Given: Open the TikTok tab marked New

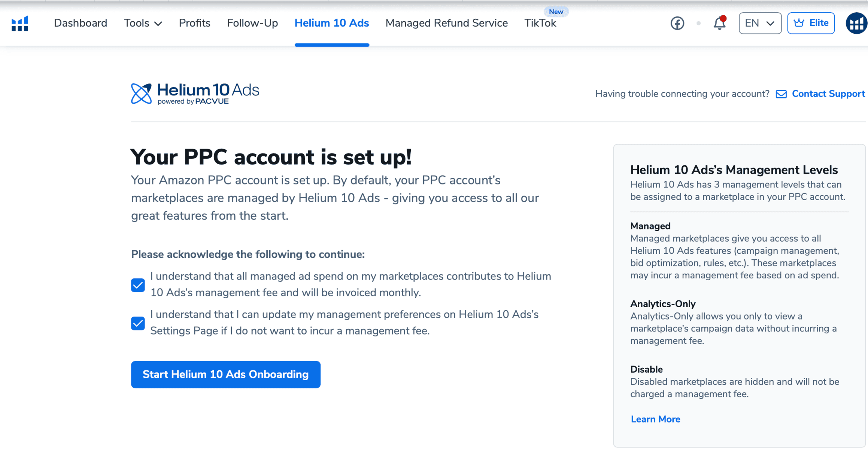Looking at the screenshot, I should coord(540,23).
